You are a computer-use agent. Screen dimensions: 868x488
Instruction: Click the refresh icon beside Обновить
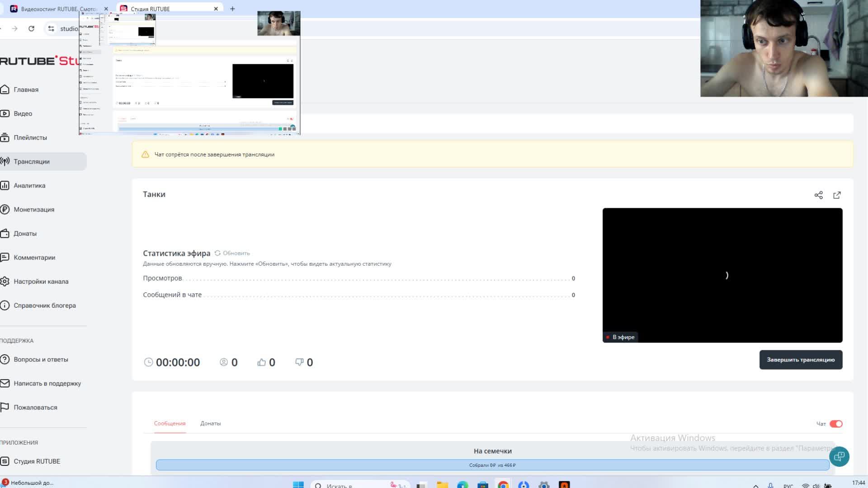pos(217,253)
